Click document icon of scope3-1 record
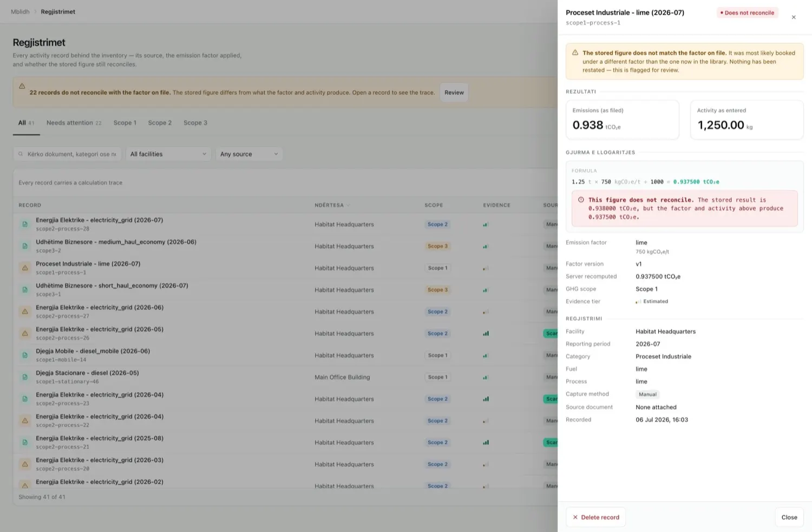Viewport: 812px width, 532px height. coord(25,290)
